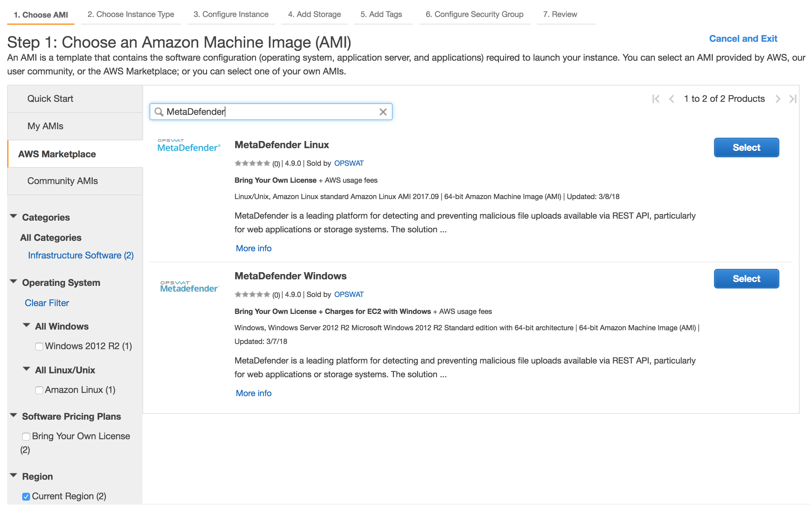Open the Add Tags step
The height and width of the screenshot is (528, 812).
click(382, 14)
